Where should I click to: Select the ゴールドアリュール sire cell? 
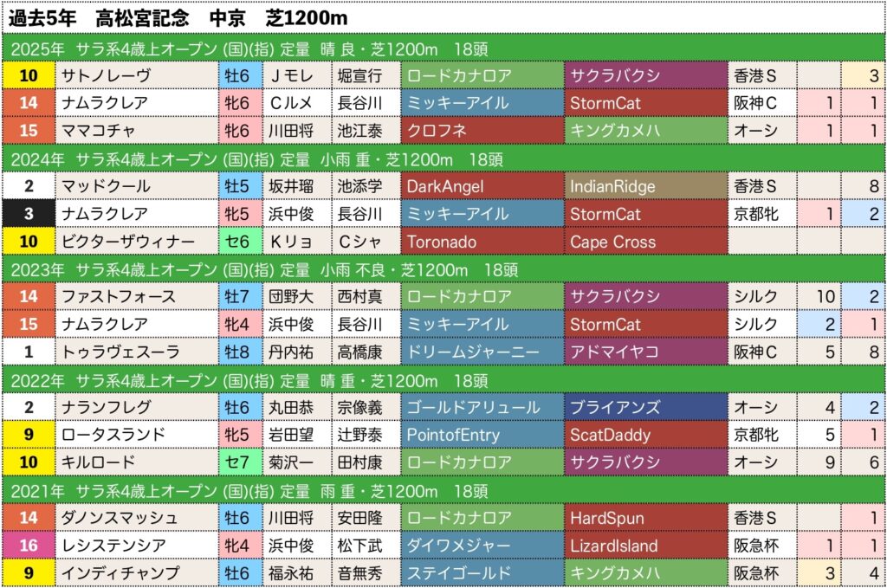(482, 409)
